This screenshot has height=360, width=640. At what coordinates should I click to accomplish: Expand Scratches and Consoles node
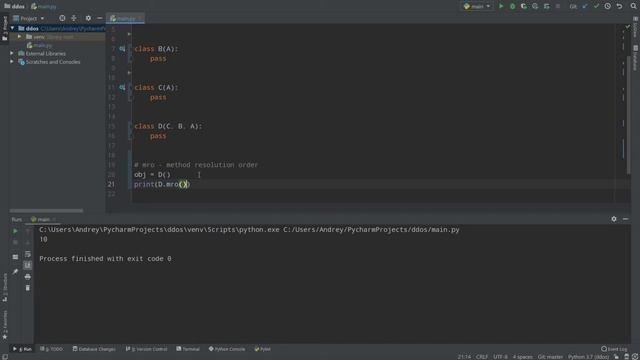pos(12,62)
